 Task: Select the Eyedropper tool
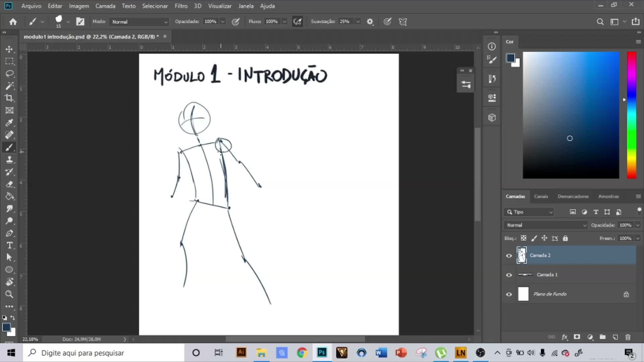(9, 123)
